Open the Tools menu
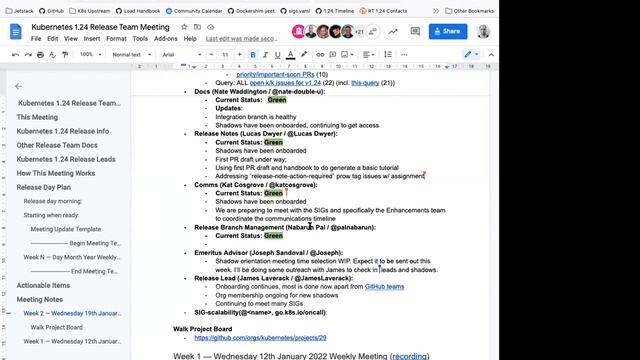 click(x=140, y=39)
